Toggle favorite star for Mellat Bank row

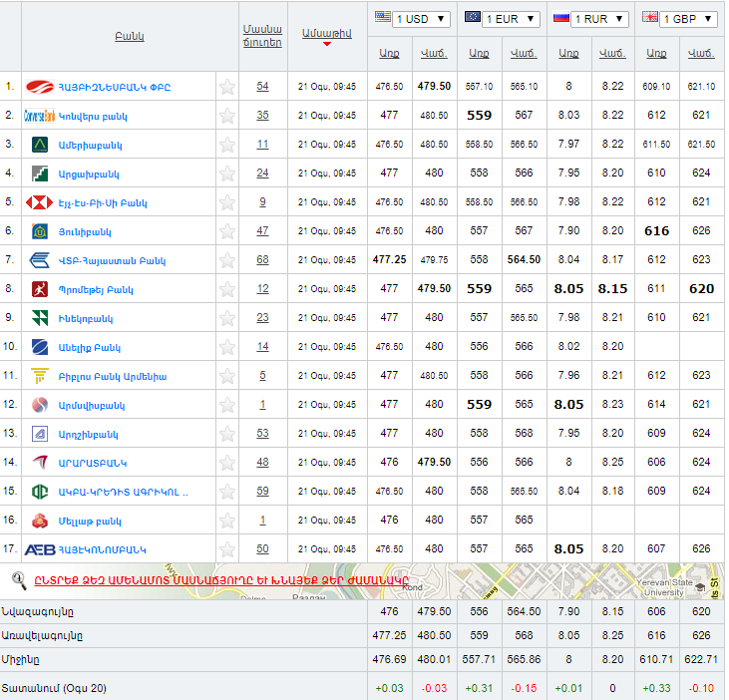[x=227, y=521]
